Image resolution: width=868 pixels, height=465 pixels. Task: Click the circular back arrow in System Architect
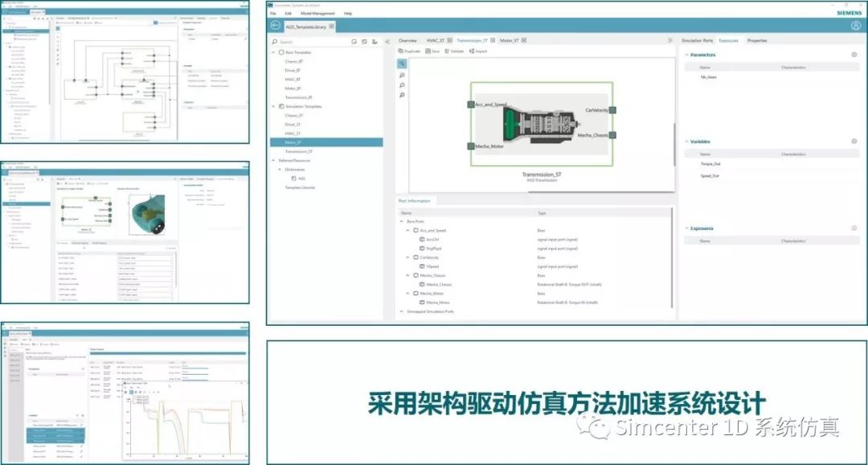(x=276, y=26)
